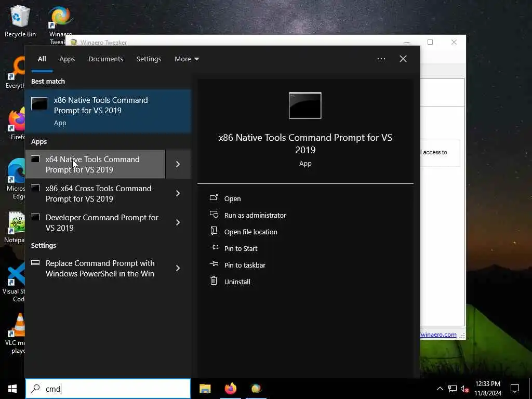The image size is (532, 399).
Task: Switch to the Documents search tab
Action: pos(105,59)
